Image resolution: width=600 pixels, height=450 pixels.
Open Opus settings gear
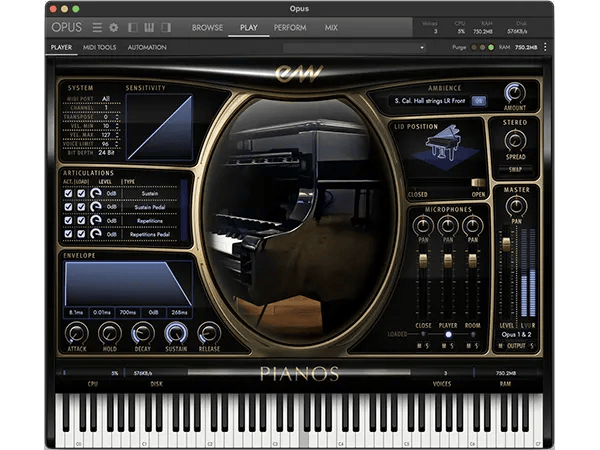(x=114, y=28)
